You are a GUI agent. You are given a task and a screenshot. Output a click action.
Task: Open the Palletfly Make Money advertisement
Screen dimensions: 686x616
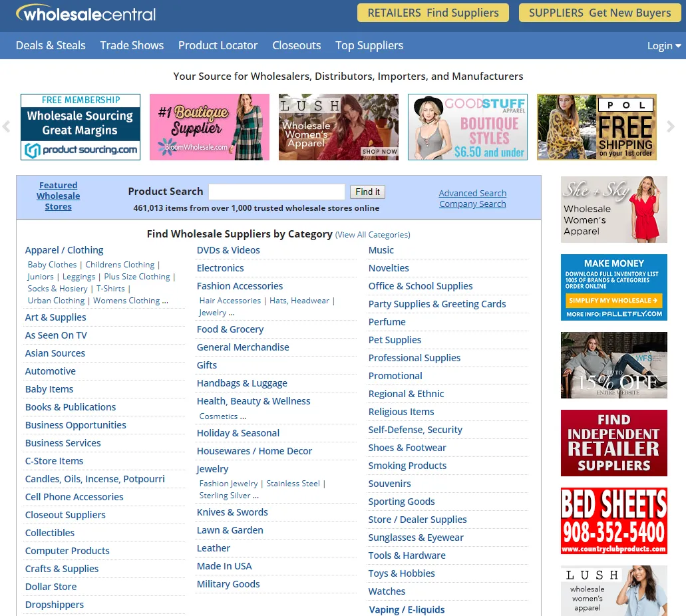click(x=614, y=287)
